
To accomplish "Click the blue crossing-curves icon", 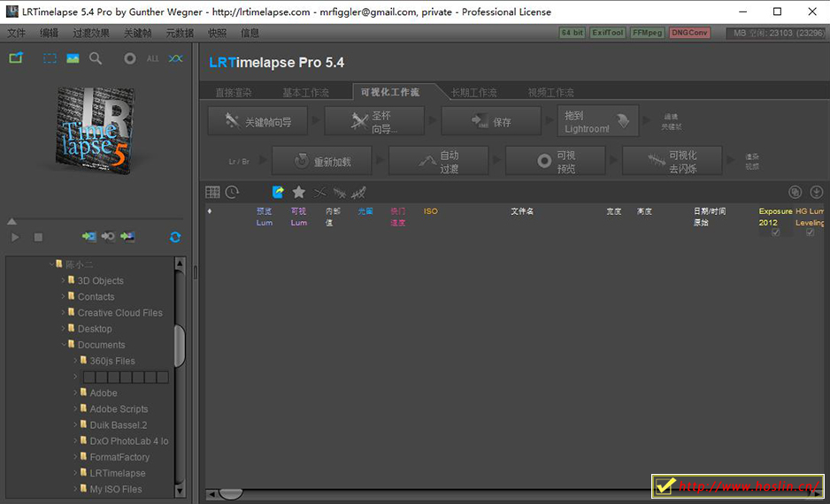I will point(175,58).
